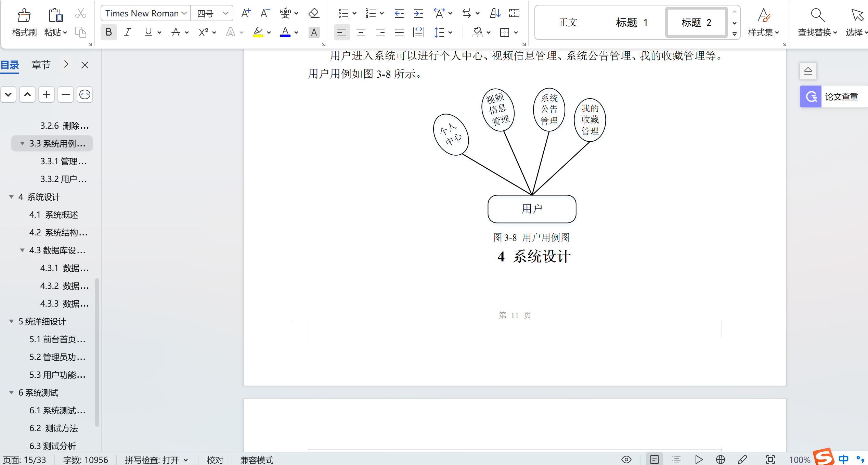Image resolution: width=868 pixels, height=465 pixels.
Task: Toggle character shading A button
Action: coord(314,32)
